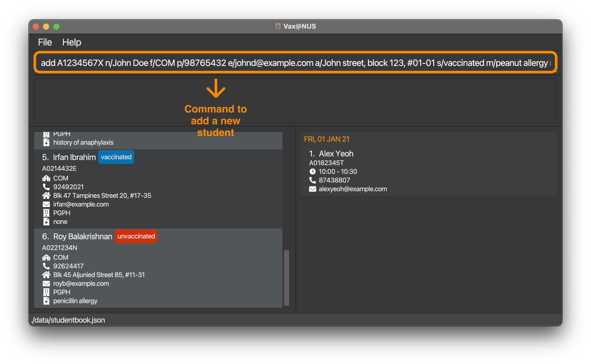Click appointment email alexyeoh@example.com
The image size is (591, 364).
[x=353, y=189]
